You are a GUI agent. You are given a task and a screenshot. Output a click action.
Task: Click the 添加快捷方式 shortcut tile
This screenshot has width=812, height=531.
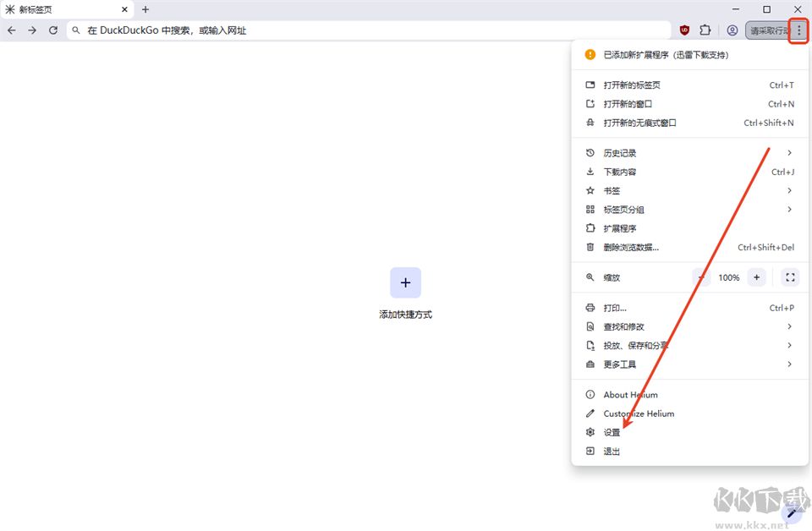coord(405,283)
